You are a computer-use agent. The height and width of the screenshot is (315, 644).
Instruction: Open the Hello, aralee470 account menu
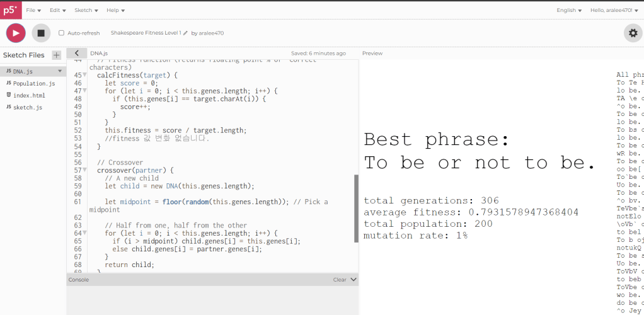tap(614, 10)
